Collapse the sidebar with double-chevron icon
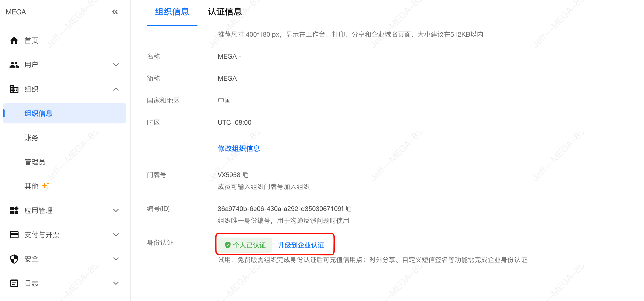Viewport: 644px width, 301px height. [x=115, y=12]
